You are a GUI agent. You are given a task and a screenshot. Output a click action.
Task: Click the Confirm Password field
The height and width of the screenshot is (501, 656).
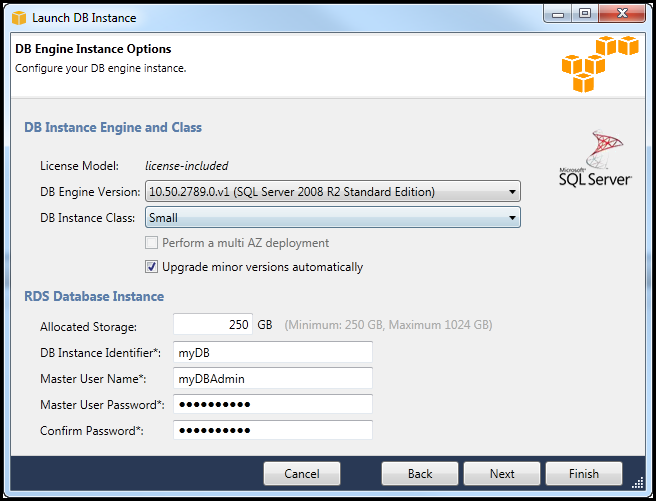point(272,430)
